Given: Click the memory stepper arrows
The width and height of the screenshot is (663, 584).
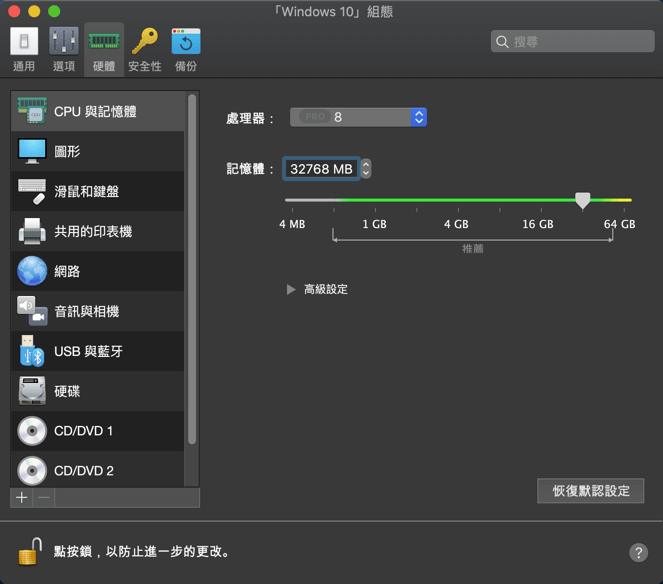Looking at the screenshot, I should 366,169.
